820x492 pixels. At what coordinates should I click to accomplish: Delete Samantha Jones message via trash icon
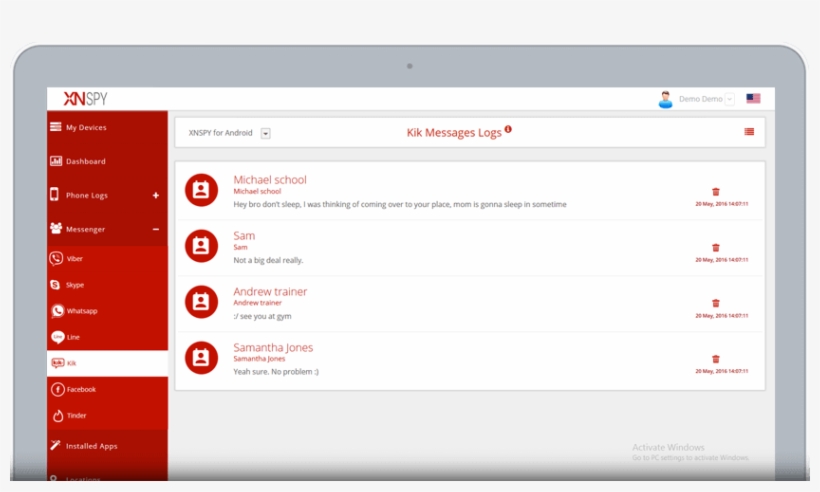point(716,359)
